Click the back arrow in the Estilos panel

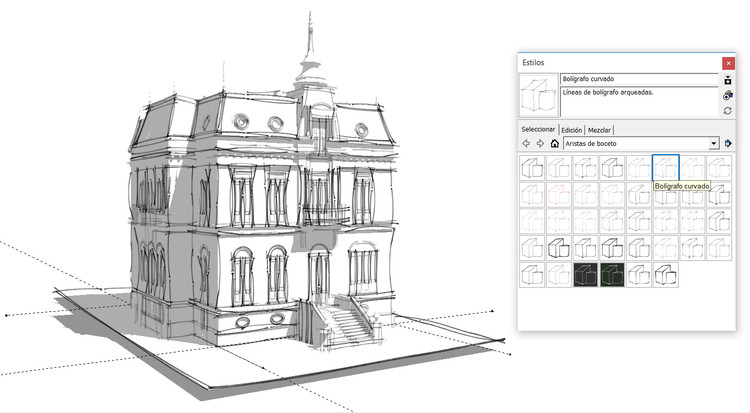coord(527,144)
